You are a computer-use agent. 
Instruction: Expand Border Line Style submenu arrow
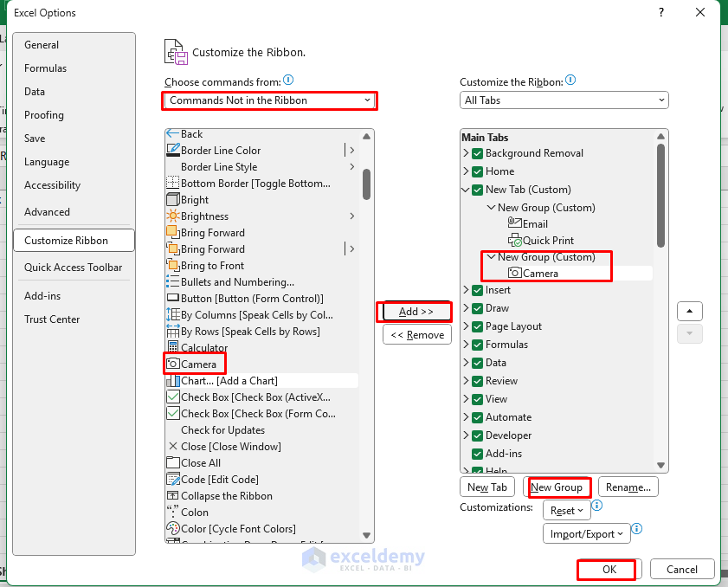(352, 166)
